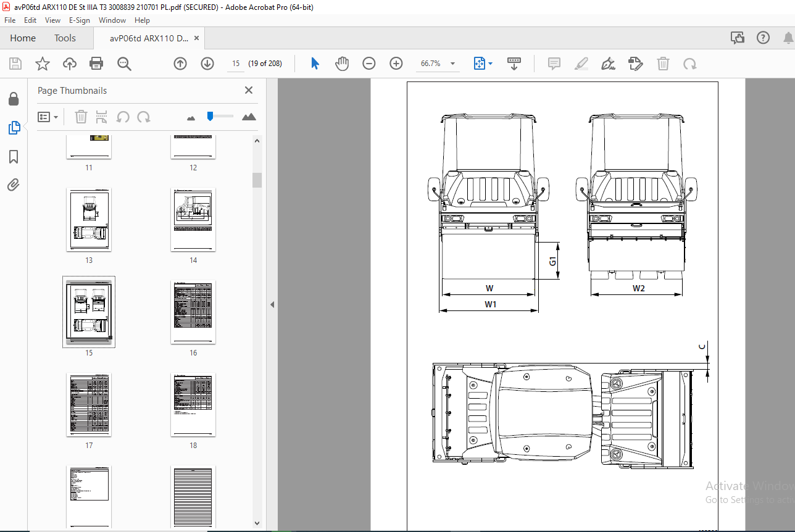Select the avP06td ARX110 document tab
This screenshot has height=532, width=795.
point(149,38)
